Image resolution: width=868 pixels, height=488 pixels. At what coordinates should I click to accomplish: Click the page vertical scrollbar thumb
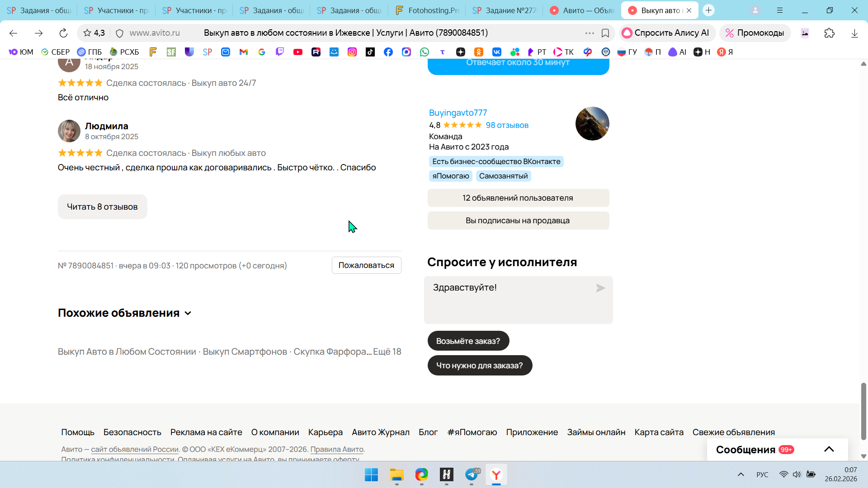tap(863, 410)
